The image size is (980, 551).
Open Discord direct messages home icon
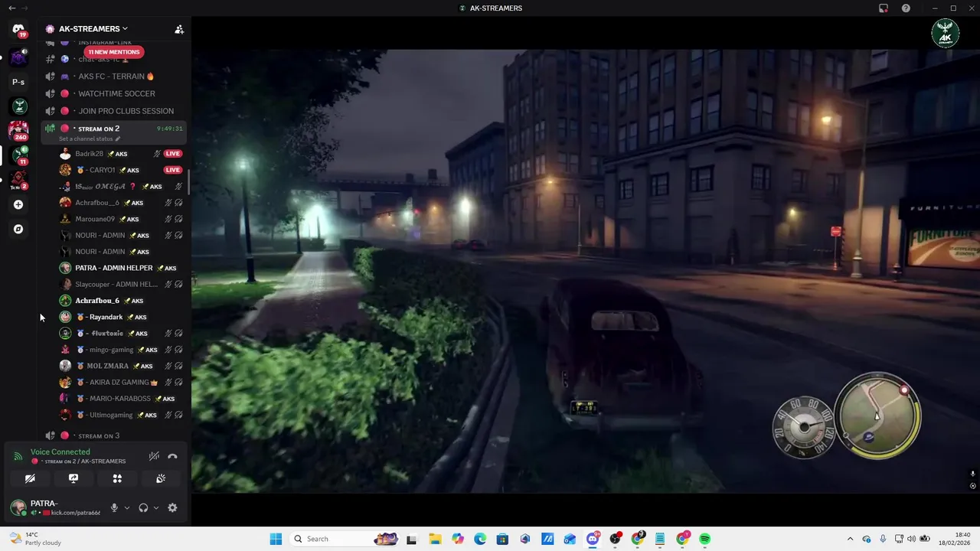[18, 29]
